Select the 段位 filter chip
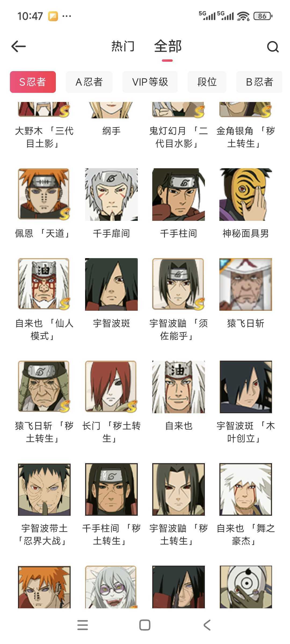The height and width of the screenshot is (644, 290). coord(207,82)
